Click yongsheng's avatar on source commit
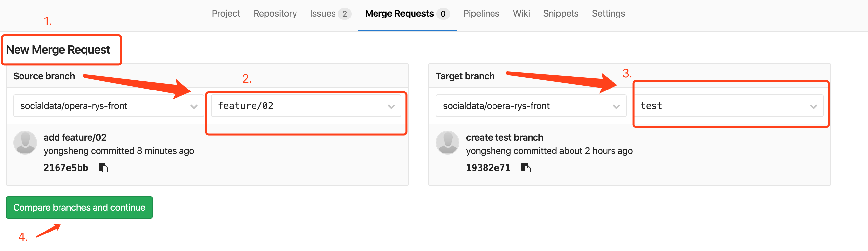The image size is (868, 251). [x=25, y=143]
